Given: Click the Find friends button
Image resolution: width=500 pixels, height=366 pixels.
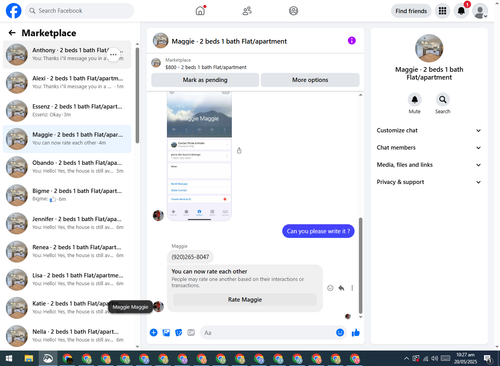Looking at the screenshot, I should pos(411,11).
